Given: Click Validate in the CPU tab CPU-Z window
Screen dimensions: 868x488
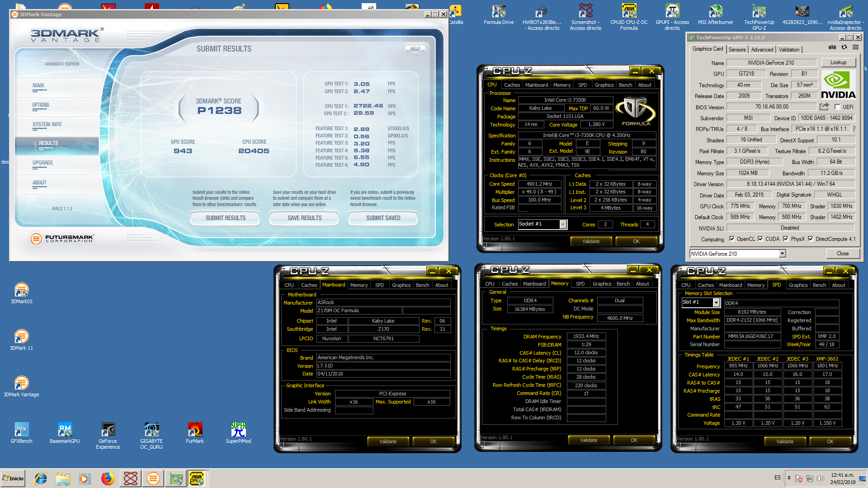Looking at the screenshot, I should (x=591, y=241).
